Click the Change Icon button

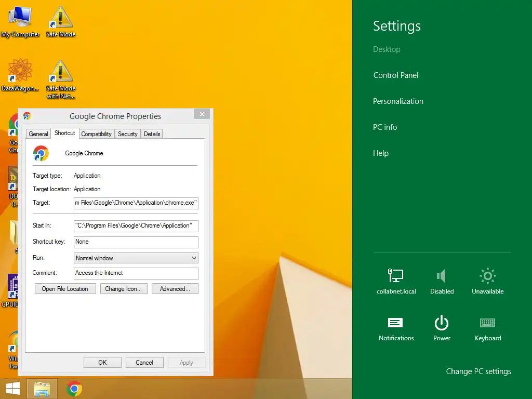[124, 289]
